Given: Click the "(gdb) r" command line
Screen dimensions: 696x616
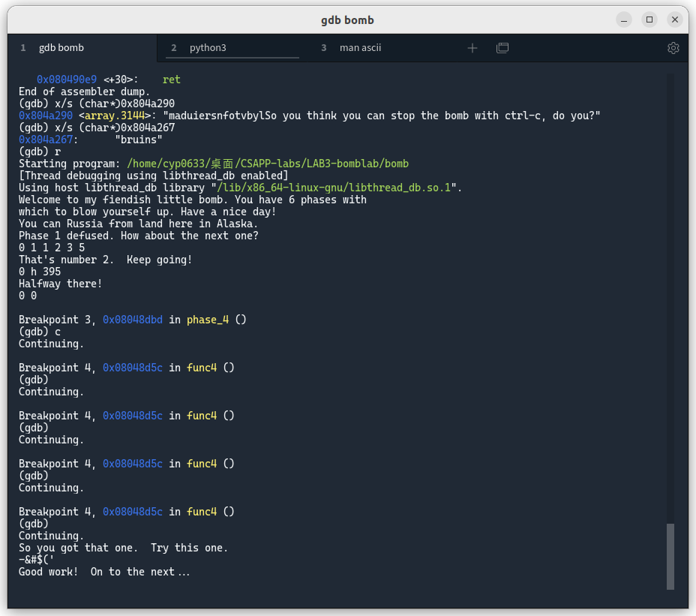Looking at the screenshot, I should click(x=40, y=152).
